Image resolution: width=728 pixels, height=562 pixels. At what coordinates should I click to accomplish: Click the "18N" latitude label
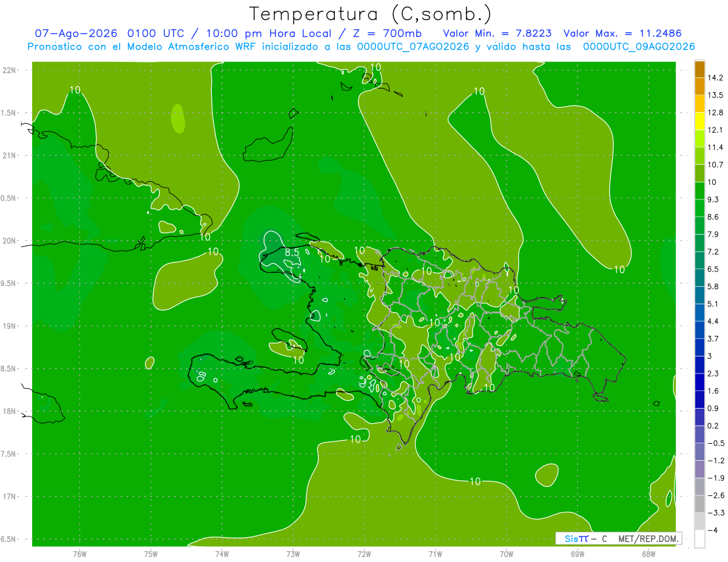tap(9, 411)
